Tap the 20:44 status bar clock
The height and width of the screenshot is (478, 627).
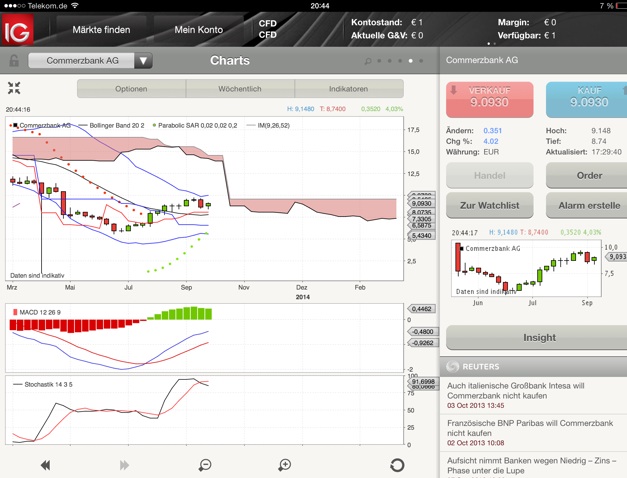319,6
